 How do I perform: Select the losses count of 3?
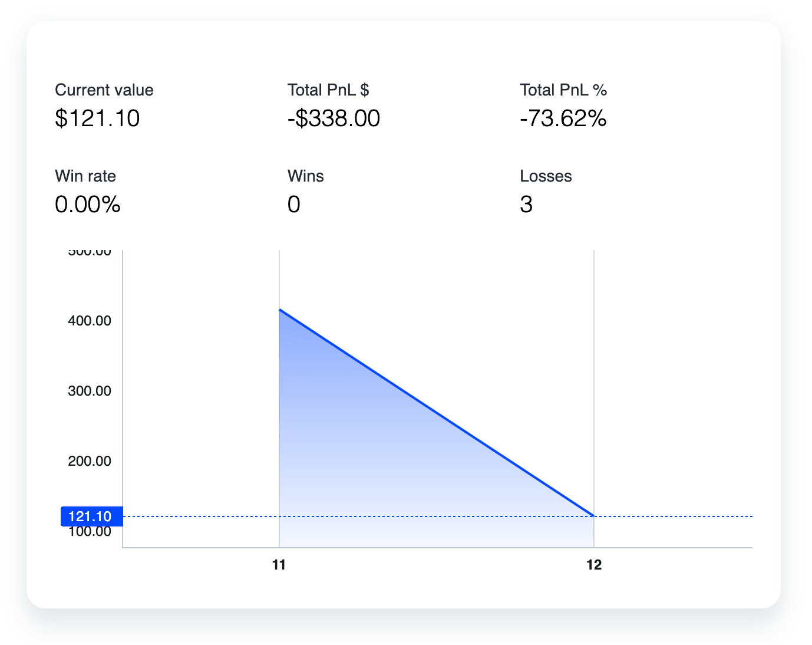526,205
